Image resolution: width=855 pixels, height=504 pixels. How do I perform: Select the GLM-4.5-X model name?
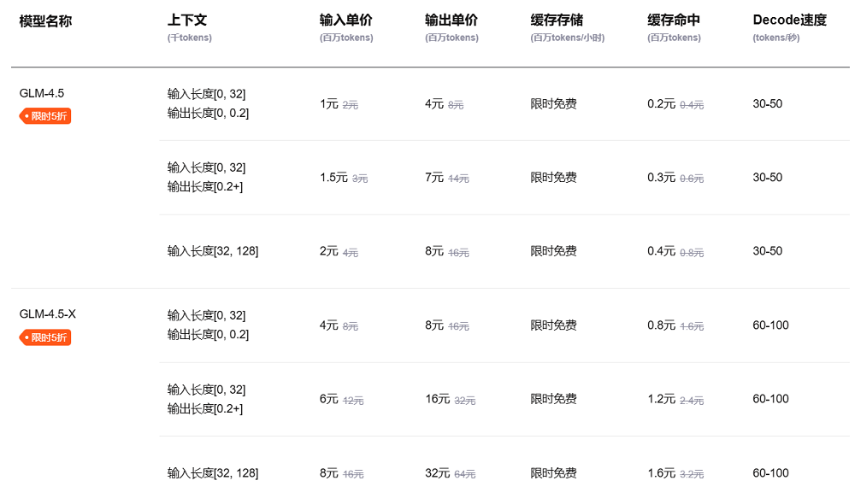48,314
